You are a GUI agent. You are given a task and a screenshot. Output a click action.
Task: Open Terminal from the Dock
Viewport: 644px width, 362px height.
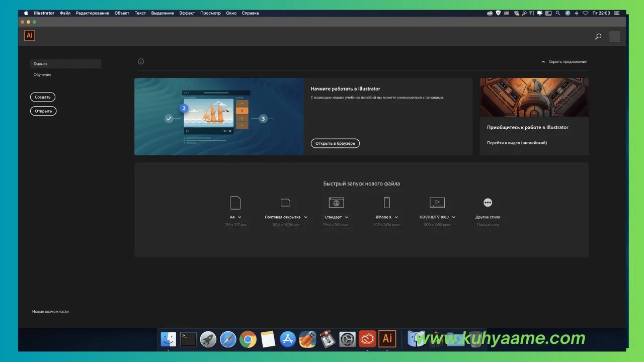pyautogui.click(x=188, y=339)
